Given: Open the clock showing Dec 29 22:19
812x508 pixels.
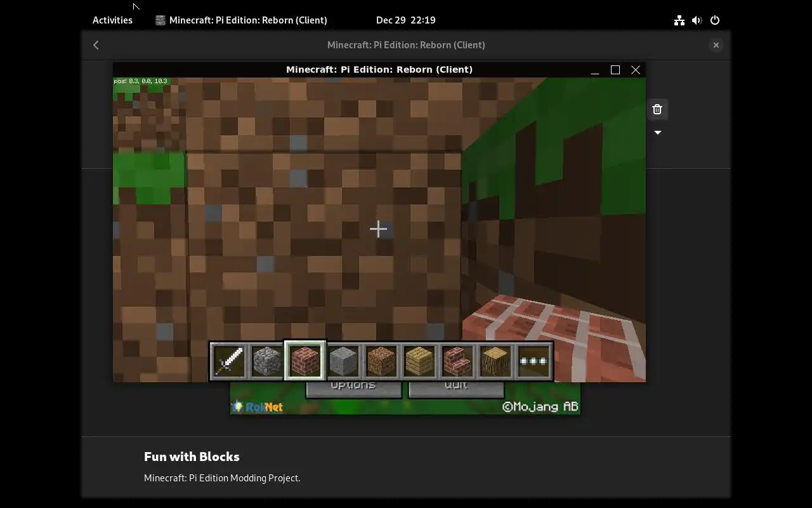Looking at the screenshot, I should (x=406, y=20).
